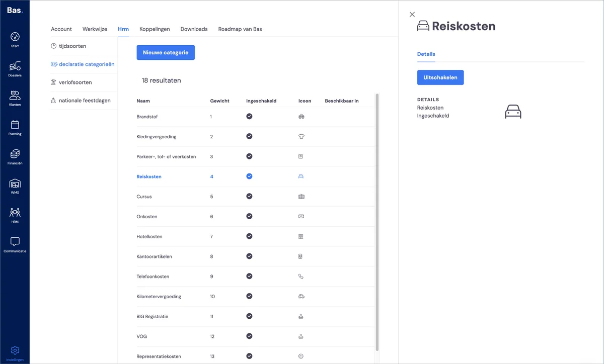Click the Kledingvergoeding shirt icon
604x364 pixels.
pyautogui.click(x=301, y=136)
